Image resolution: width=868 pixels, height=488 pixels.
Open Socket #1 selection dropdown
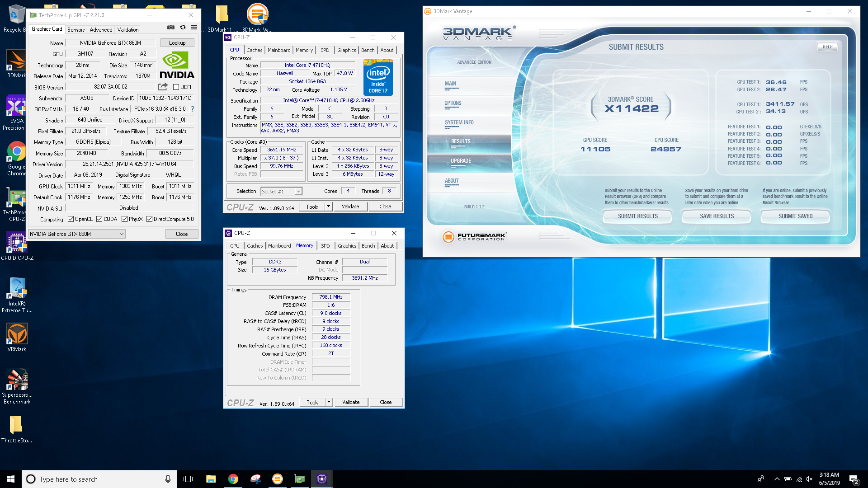pyautogui.click(x=281, y=192)
